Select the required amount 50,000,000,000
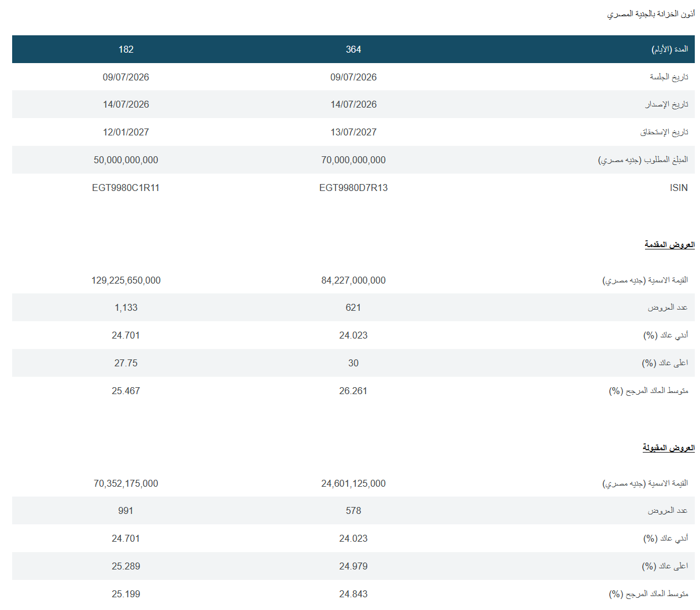This screenshot has height=610, width=700. (126, 160)
